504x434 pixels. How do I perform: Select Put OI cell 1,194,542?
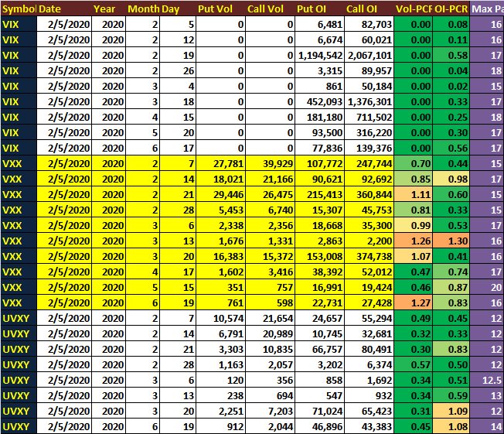(x=320, y=56)
